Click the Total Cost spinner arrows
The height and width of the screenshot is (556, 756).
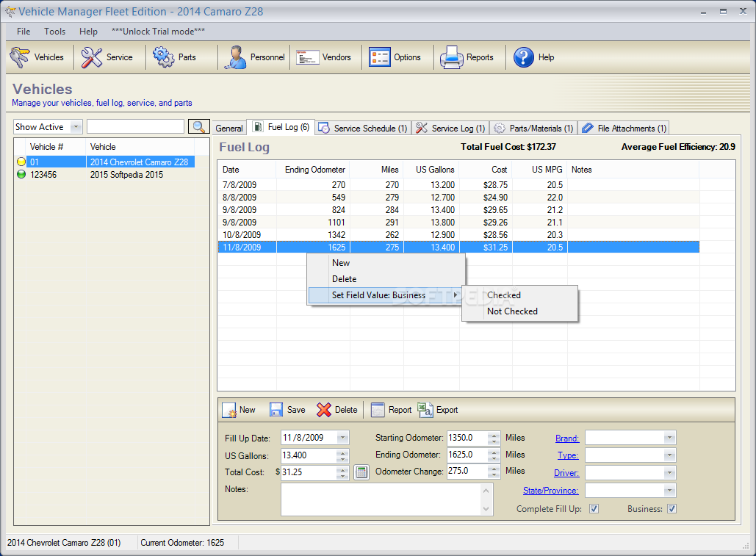[x=342, y=473]
